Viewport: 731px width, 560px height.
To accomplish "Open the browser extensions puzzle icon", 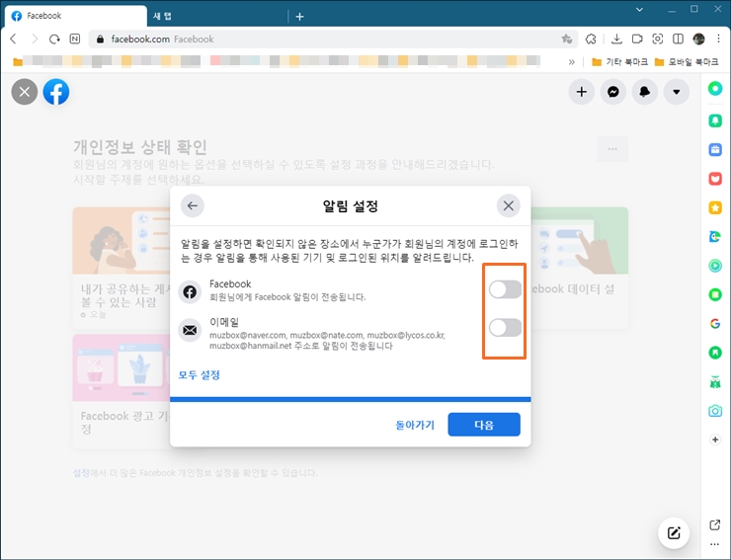I will pyautogui.click(x=591, y=40).
